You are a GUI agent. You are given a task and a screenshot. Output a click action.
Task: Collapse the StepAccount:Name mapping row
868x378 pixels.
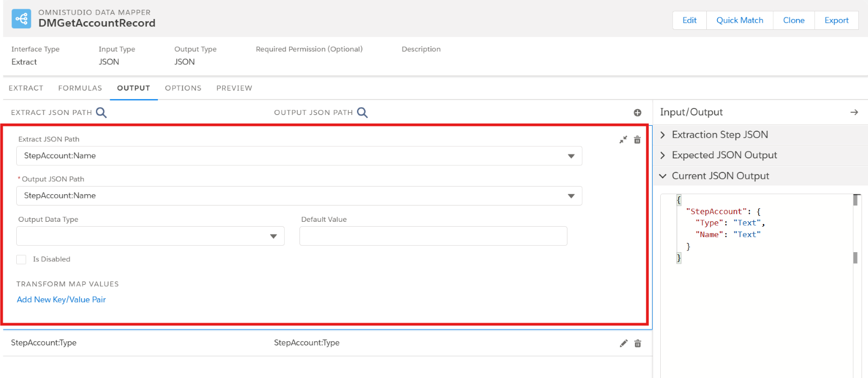tap(623, 140)
